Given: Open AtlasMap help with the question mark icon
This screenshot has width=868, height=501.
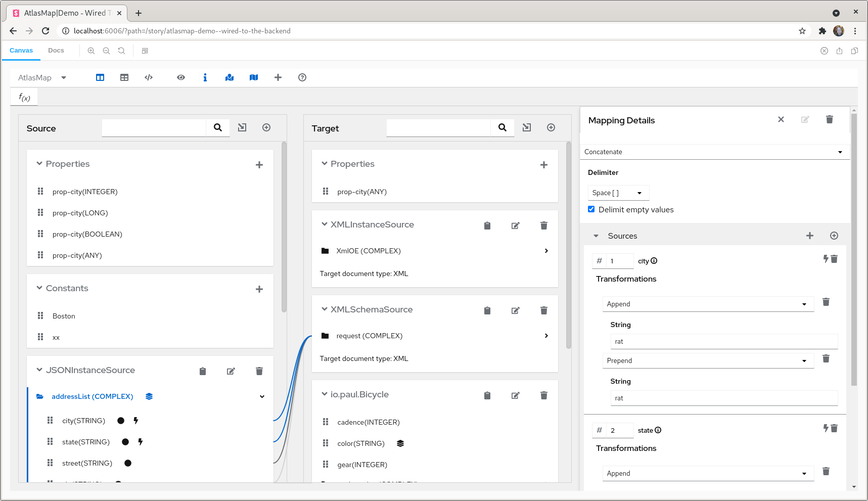Looking at the screenshot, I should click(302, 77).
